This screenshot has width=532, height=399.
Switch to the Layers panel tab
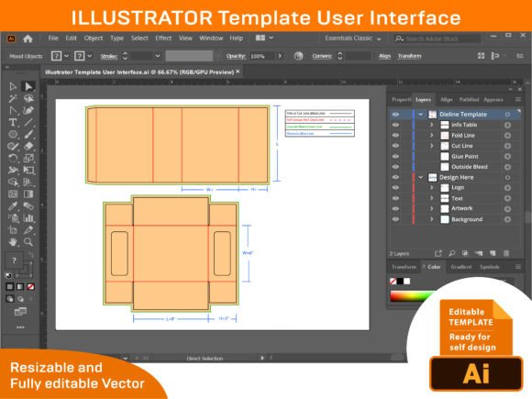[x=424, y=99]
